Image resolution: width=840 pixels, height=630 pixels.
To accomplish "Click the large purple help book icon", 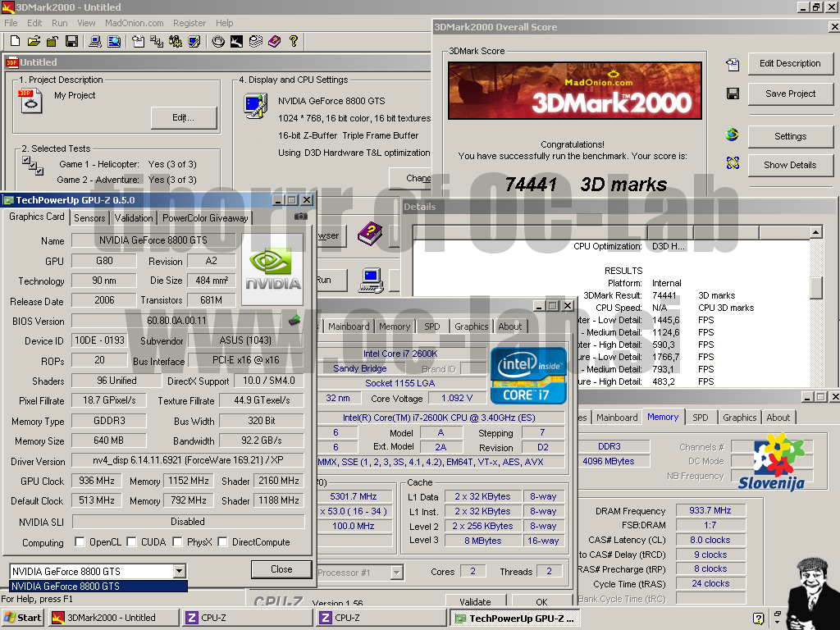I will click(370, 234).
